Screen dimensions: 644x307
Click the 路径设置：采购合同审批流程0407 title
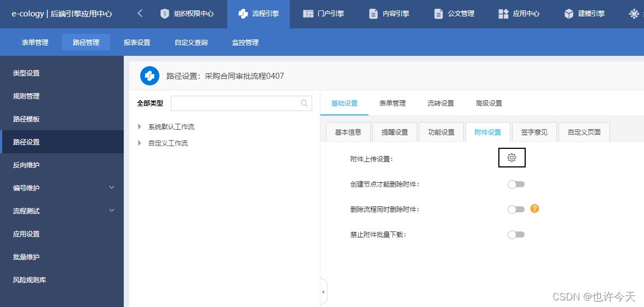225,76
